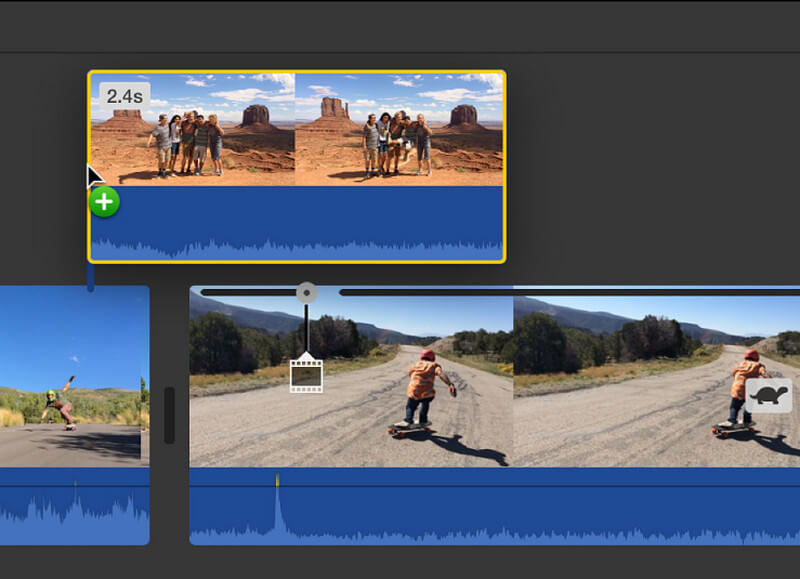Viewport: 800px width, 579px height.
Task: Click the first desert group photo thumbnail
Action: (193, 130)
